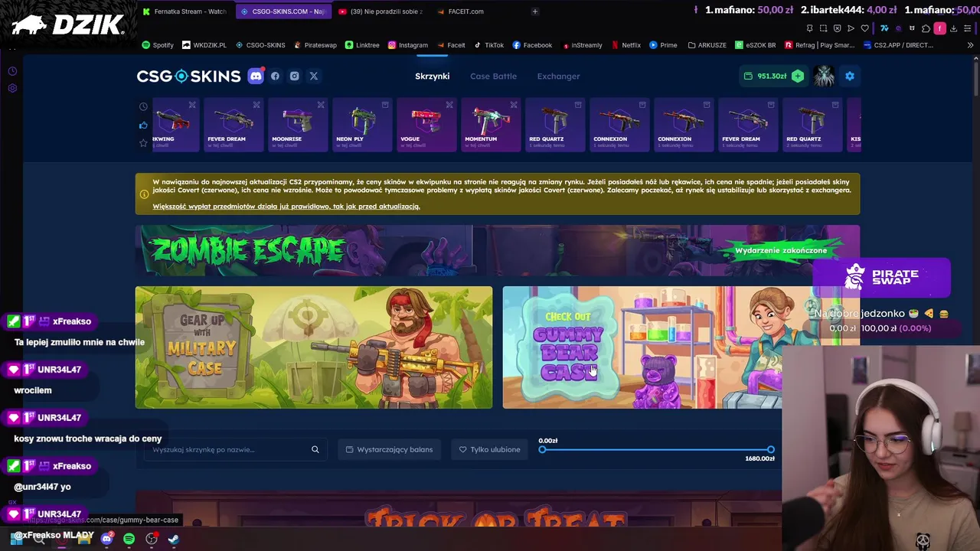Open the TikTok bookmark
Image resolution: width=980 pixels, height=551 pixels.
pyautogui.click(x=488, y=45)
